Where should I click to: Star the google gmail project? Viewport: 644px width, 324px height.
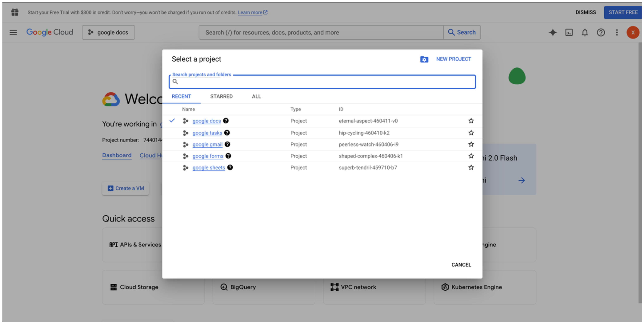(471, 144)
